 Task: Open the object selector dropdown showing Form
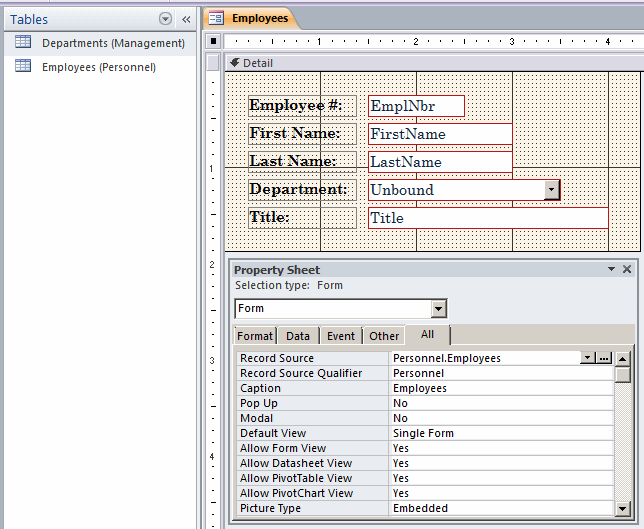point(438,308)
